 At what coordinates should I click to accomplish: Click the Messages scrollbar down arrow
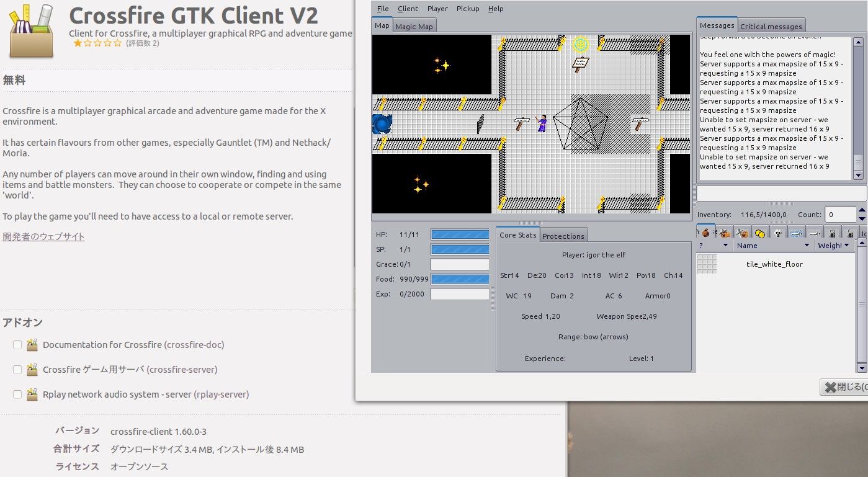(x=858, y=176)
